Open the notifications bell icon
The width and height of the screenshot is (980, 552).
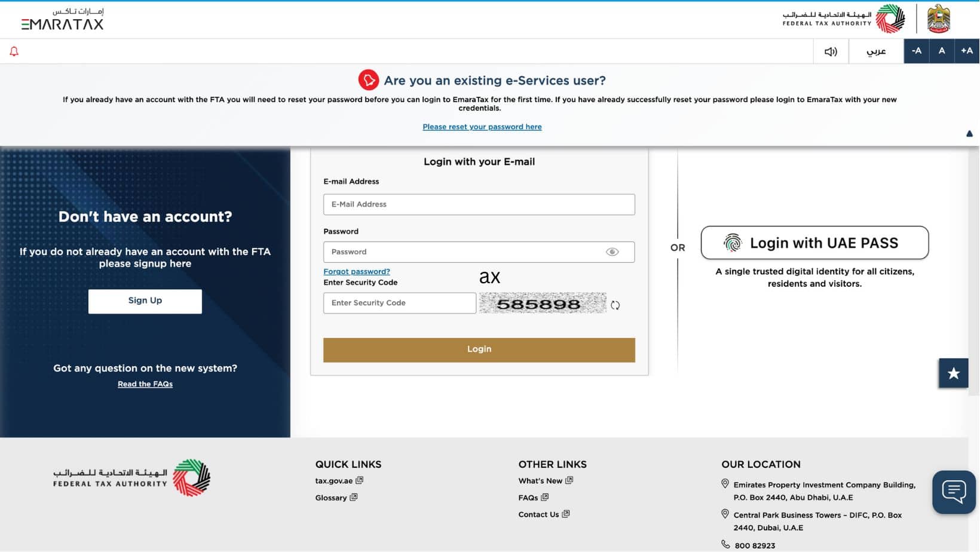click(x=14, y=51)
